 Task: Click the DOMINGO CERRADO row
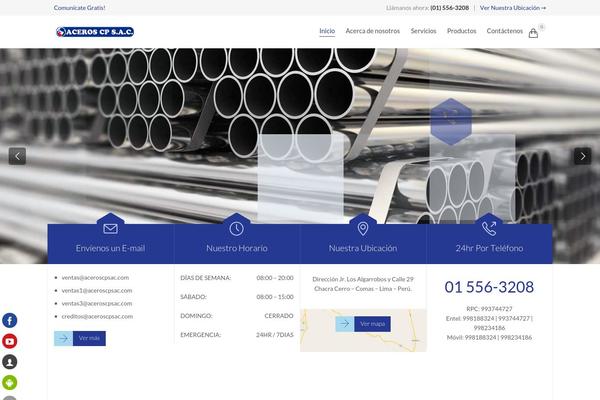click(237, 316)
